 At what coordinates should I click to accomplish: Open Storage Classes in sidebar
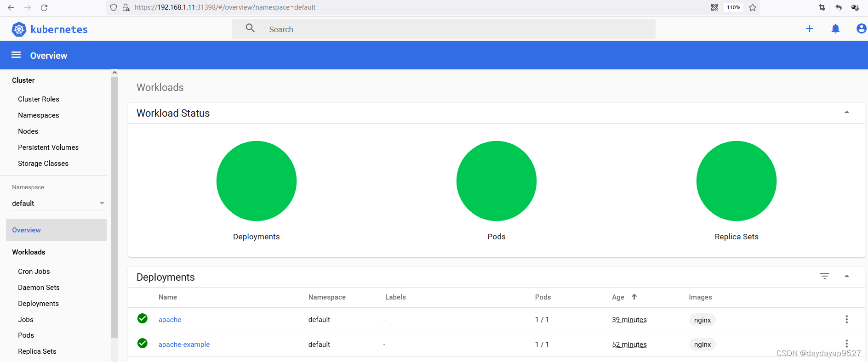43,164
